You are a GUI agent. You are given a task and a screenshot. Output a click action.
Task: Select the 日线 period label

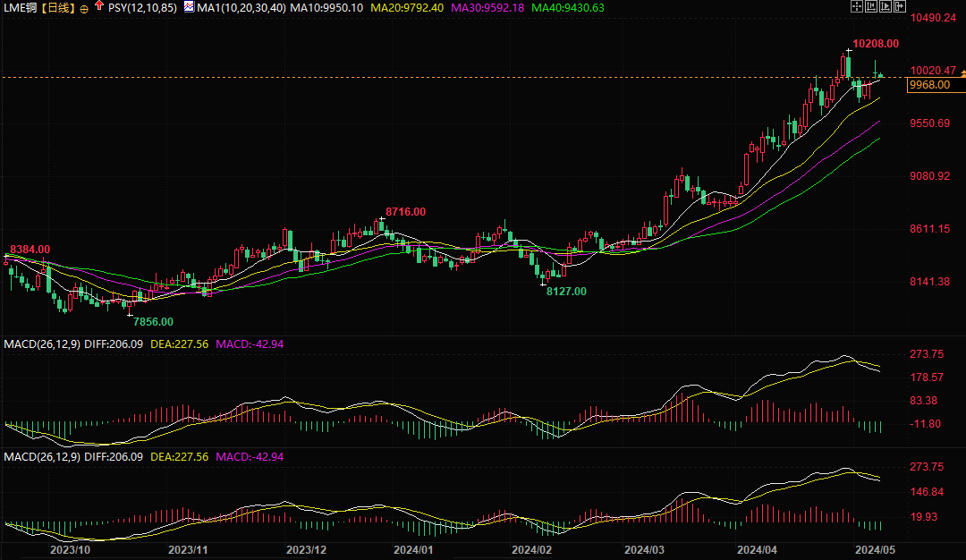[61, 8]
